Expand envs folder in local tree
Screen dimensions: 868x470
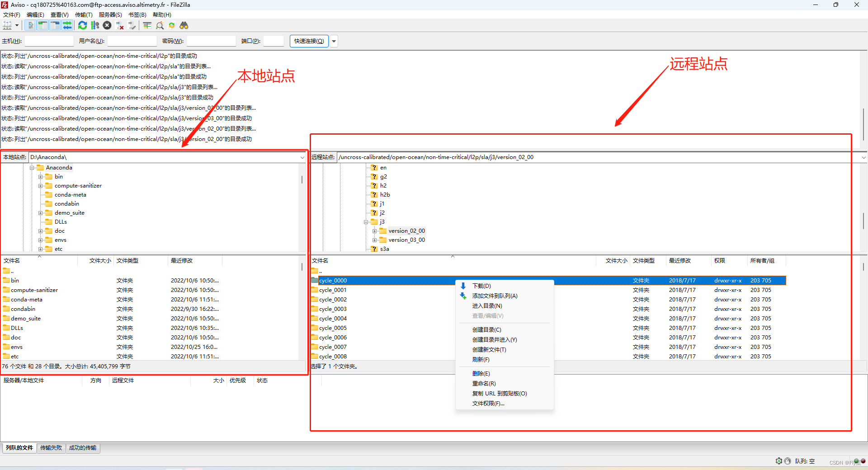40,240
